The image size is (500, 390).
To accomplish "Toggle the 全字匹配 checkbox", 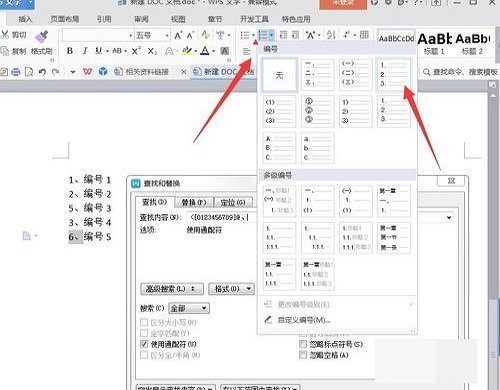I will point(144,333).
